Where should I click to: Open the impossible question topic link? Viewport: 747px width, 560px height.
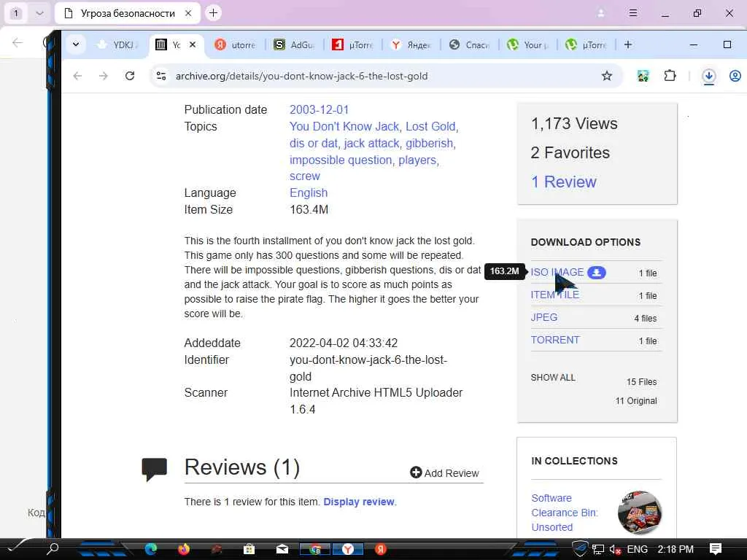[x=341, y=160]
